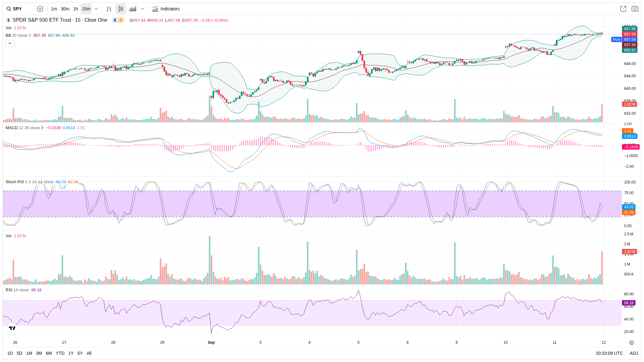Select the RSI 14 close legend
644x362 pixels.
coord(17,290)
